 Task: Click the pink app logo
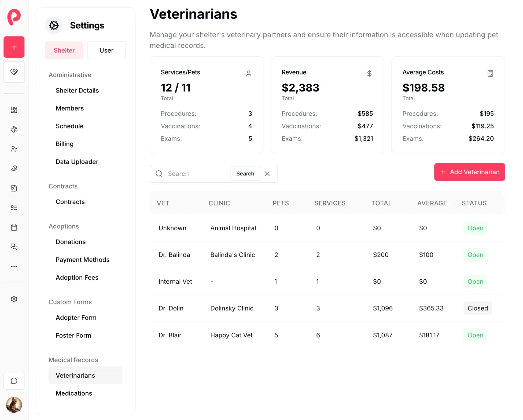click(x=14, y=17)
